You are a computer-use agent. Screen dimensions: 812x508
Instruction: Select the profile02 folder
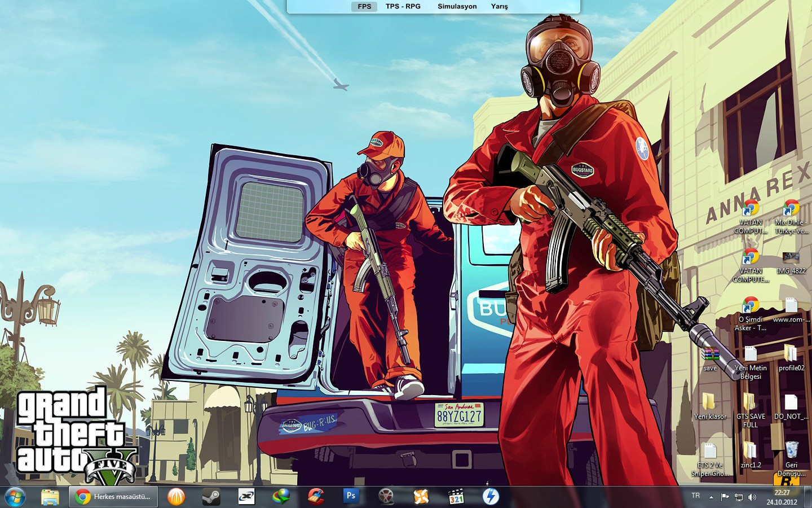791,358
